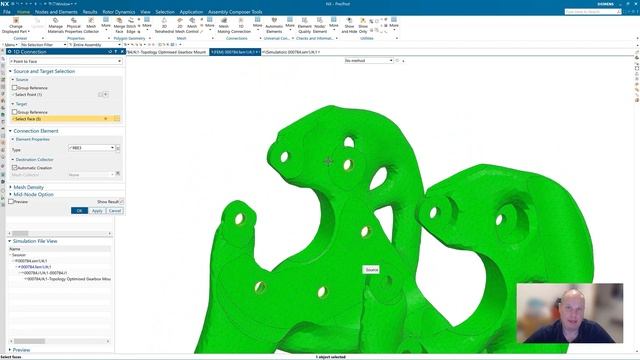Switch to Nodes and Elements tab
Image resolution: width=640 pixels, height=360 pixels.
point(56,12)
